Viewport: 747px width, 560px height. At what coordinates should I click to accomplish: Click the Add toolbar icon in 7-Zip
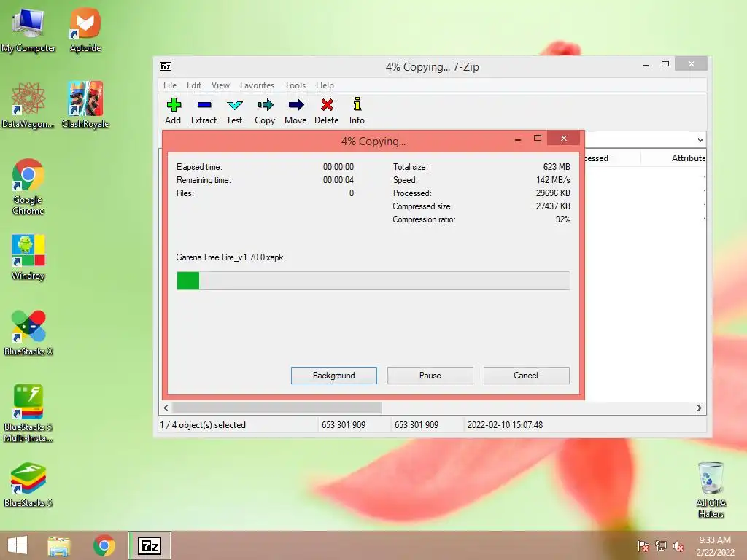[x=174, y=111]
